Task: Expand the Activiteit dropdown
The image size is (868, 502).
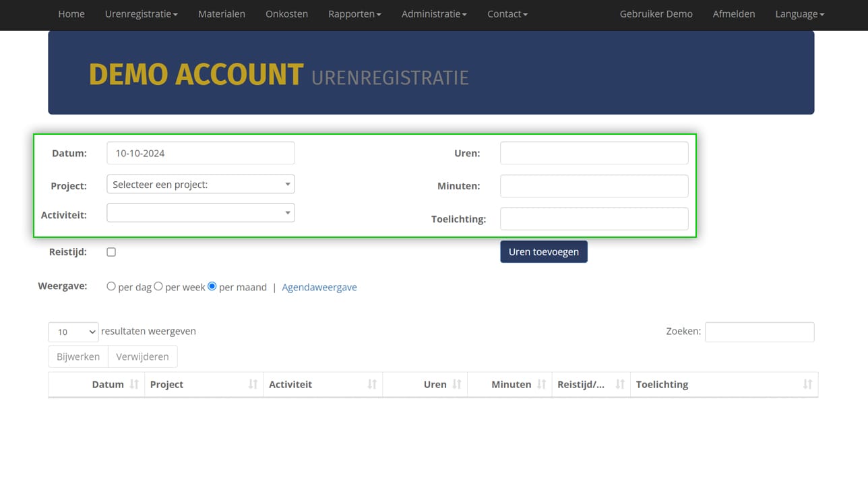Action: (200, 213)
